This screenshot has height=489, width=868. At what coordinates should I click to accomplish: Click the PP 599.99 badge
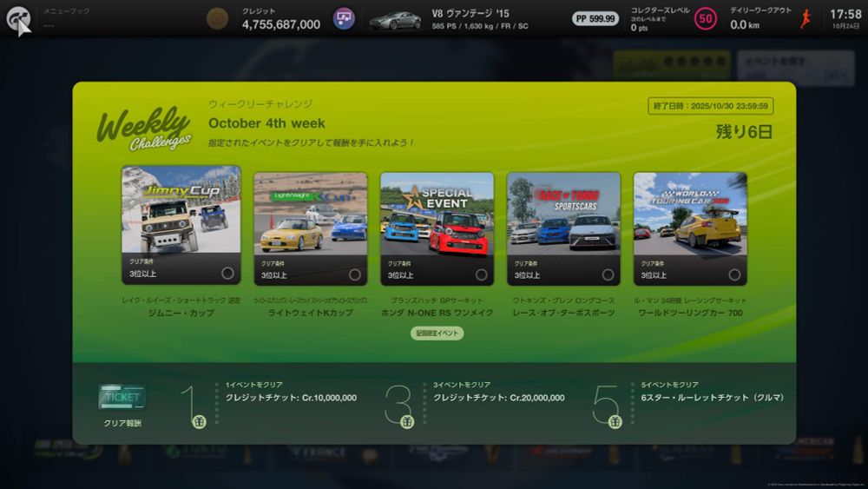595,19
